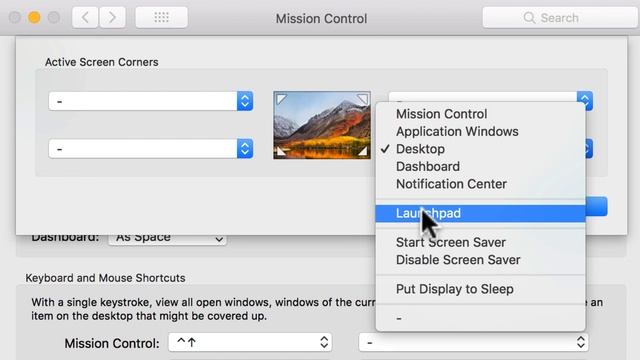Click the Active Screen Corners heading

[102, 62]
